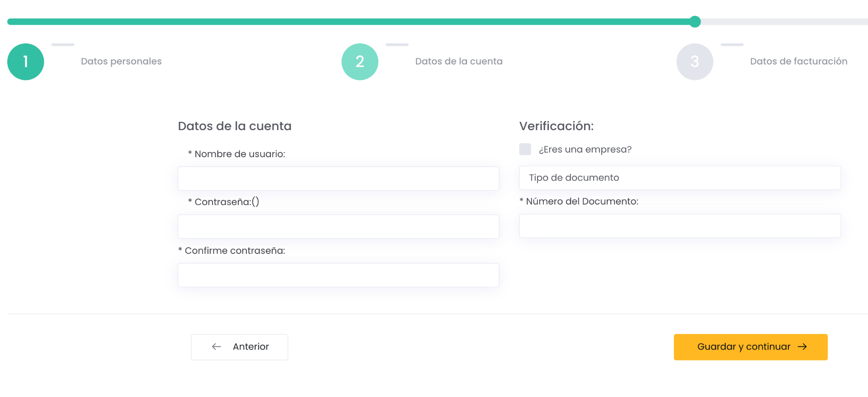This screenshot has height=397, width=868.
Task: Click the right arrow icon in Guardar y continuar
Action: click(x=802, y=347)
